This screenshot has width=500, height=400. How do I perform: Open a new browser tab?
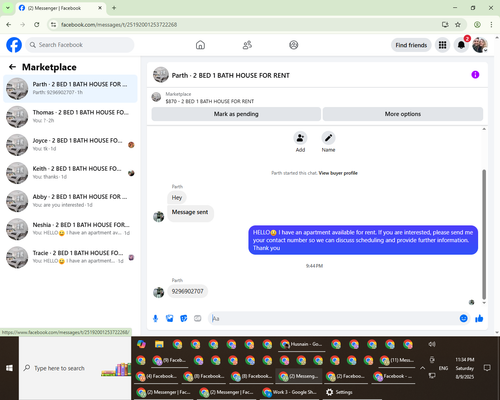point(114,8)
